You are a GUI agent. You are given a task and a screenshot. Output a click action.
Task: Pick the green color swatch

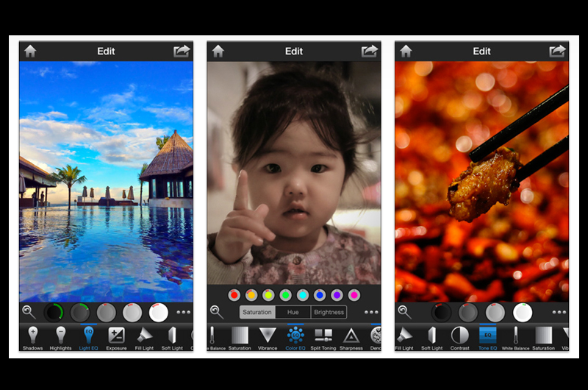(x=286, y=295)
